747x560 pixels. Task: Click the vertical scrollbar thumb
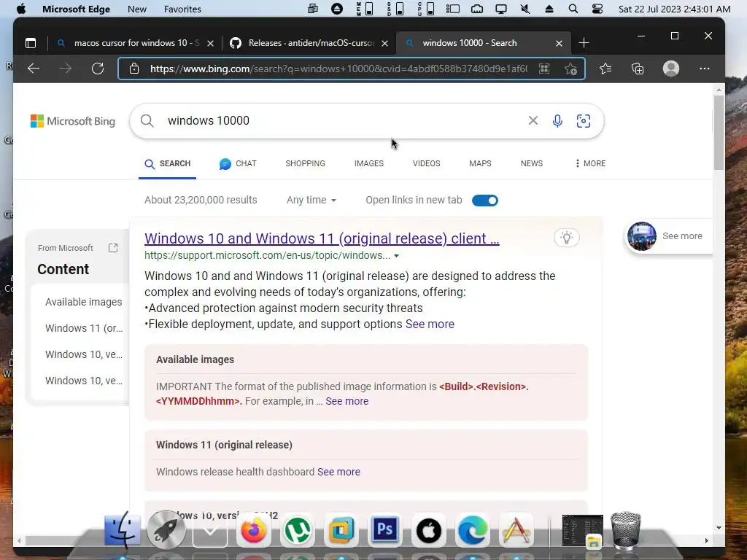click(719, 132)
